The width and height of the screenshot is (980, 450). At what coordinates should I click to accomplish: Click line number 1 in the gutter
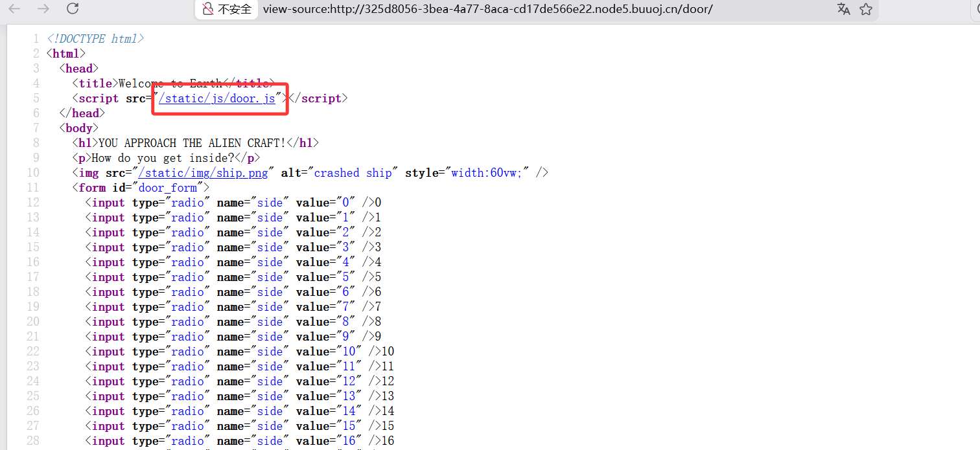click(36, 39)
